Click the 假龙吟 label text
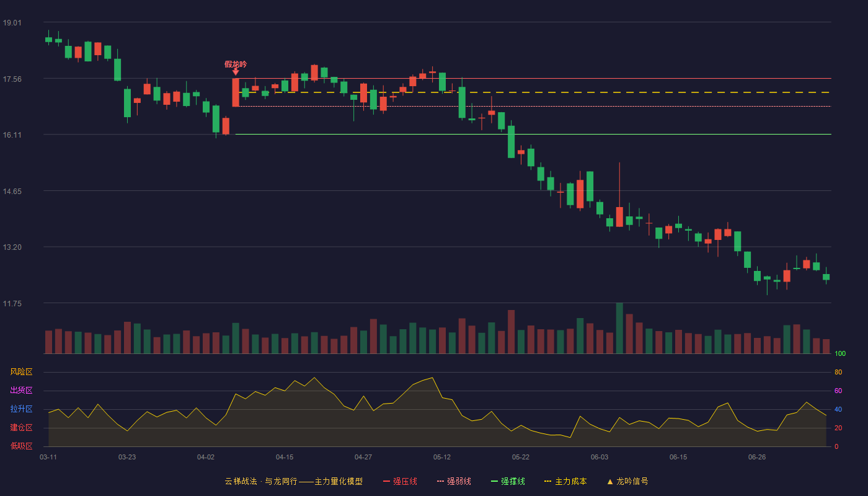 236,64
